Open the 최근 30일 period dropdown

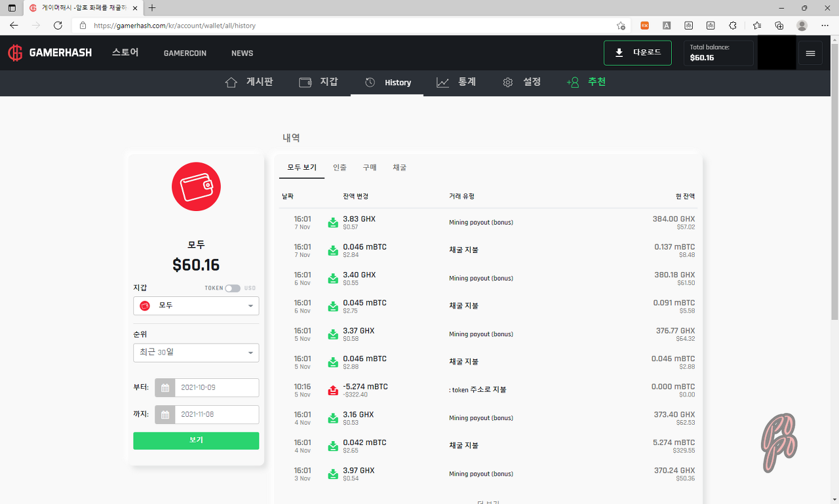(196, 353)
